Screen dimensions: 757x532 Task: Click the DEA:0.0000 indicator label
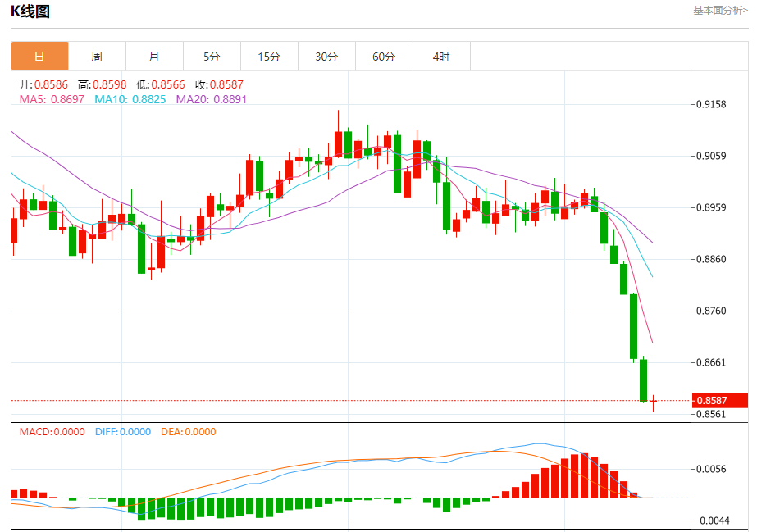(x=189, y=432)
